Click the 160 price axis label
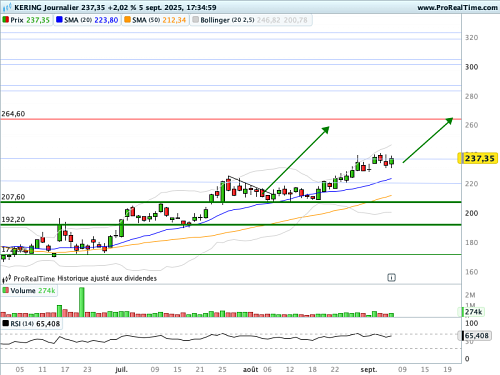Image resolution: width=500 pixels, height=375 pixels. point(471,272)
